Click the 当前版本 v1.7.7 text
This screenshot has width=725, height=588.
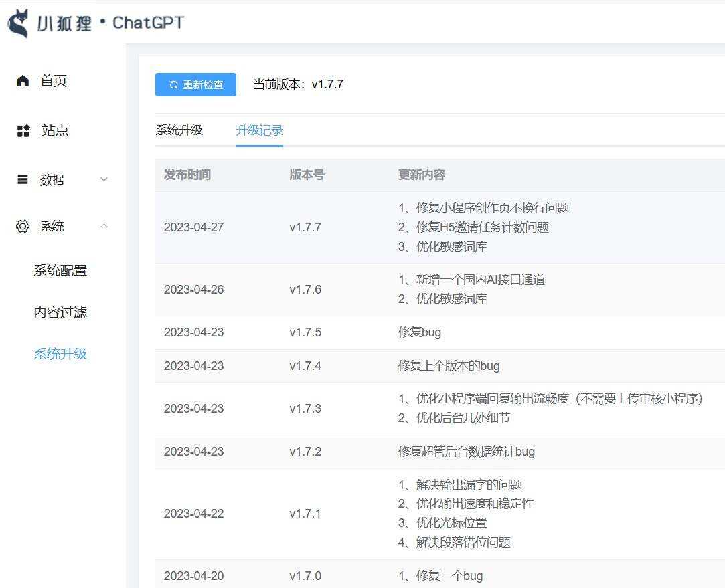299,84
